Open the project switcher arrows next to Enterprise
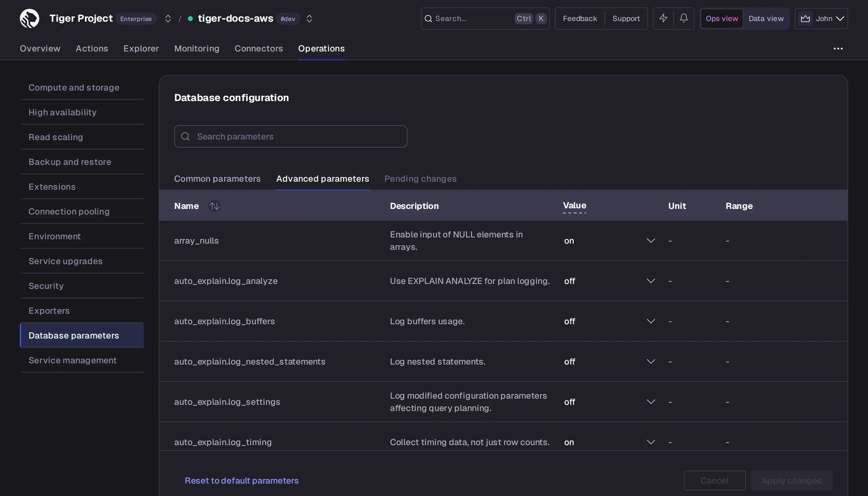 (168, 18)
